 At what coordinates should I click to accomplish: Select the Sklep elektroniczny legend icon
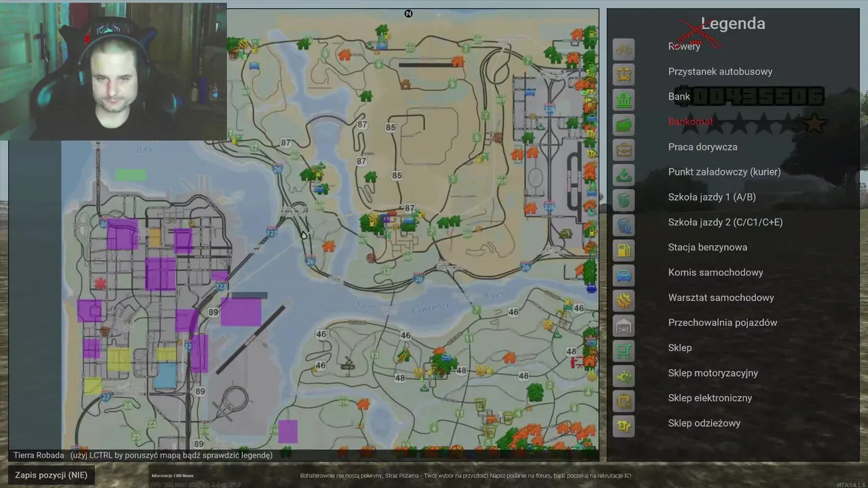point(624,400)
